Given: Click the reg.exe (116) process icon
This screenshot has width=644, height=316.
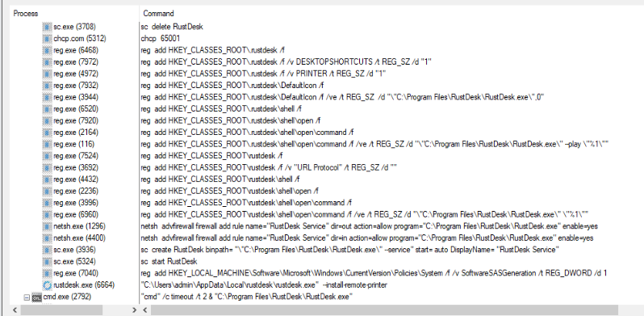Looking at the screenshot, I should pyautogui.click(x=48, y=144).
